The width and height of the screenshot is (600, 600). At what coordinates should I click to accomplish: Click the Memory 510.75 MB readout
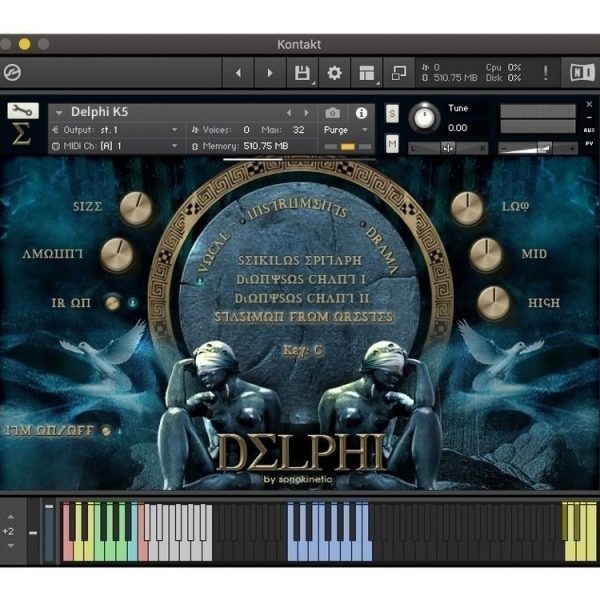click(x=245, y=146)
